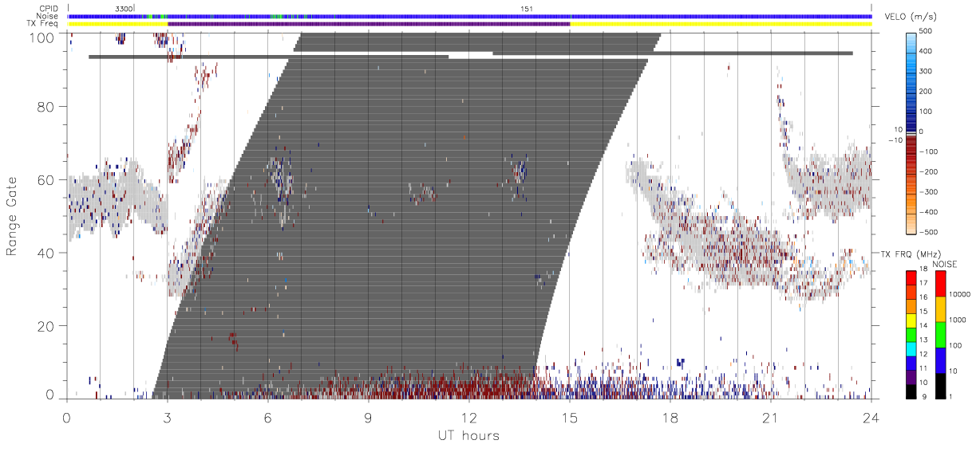
Task: Click the yellow swatch in TX FRQ legend
Action: 911,320
